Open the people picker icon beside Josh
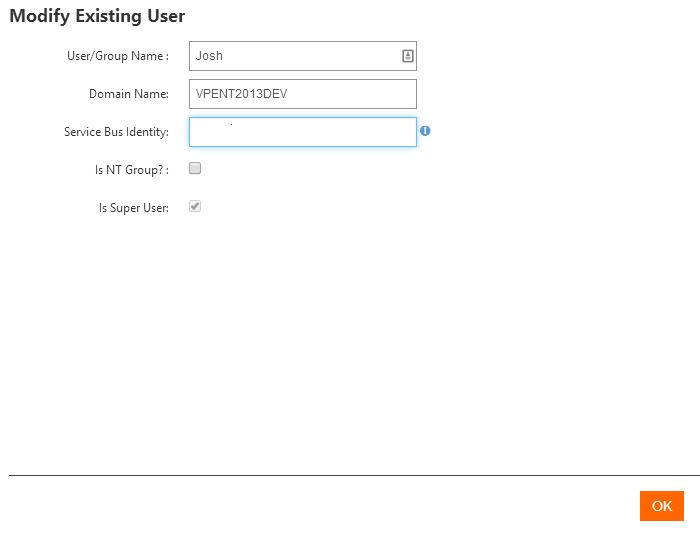This screenshot has height=537, width=700. 407,56
